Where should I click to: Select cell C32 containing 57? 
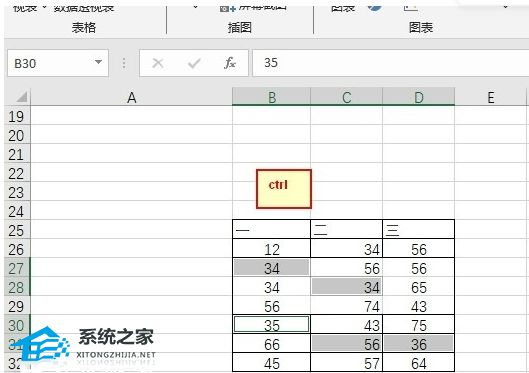(x=346, y=362)
